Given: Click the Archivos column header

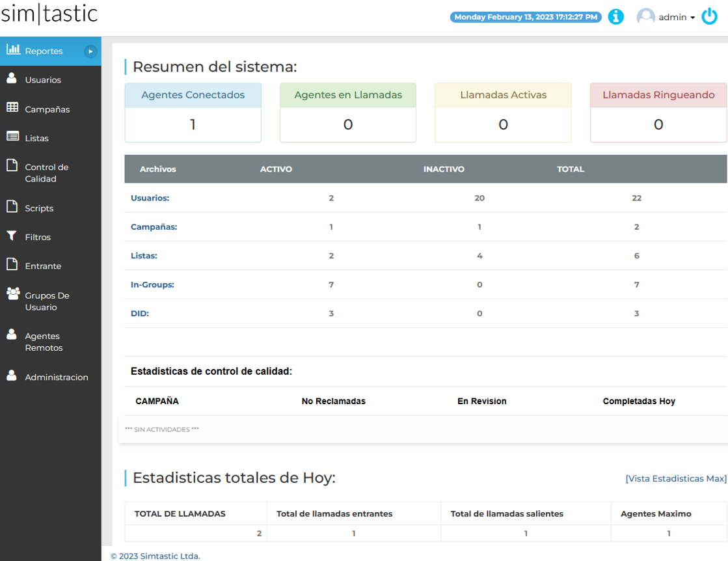Looking at the screenshot, I should [x=158, y=169].
